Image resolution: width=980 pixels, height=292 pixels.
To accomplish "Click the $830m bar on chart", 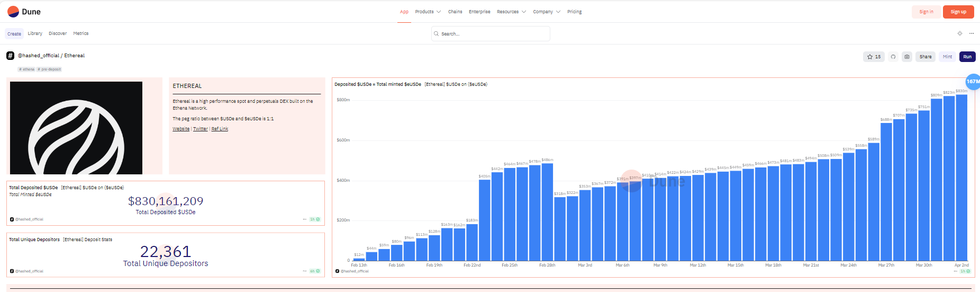I will pyautogui.click(x=961, y=178).
